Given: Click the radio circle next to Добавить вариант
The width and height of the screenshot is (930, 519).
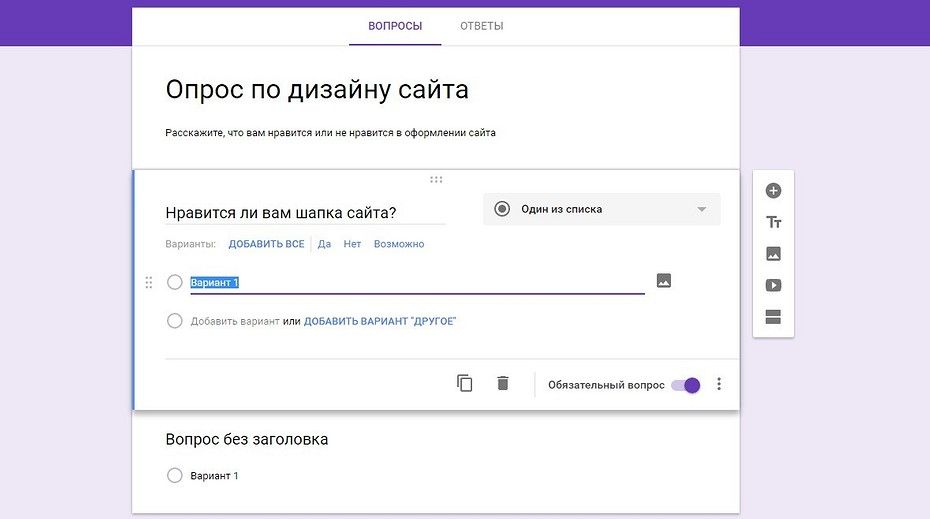Looking at the screenshot, I should tap(174, 321).
